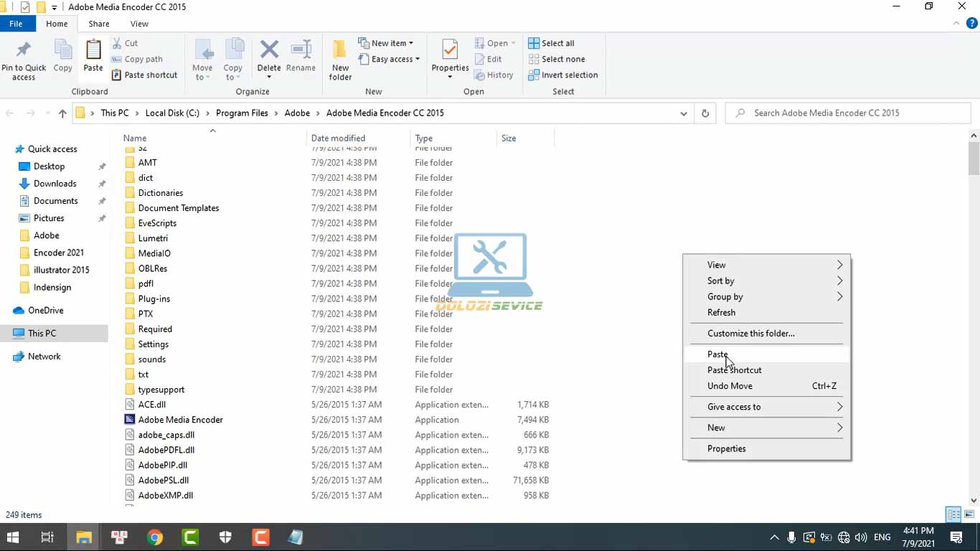Switch to large thumbnails view in status bar
Image resolution: width=980 pixels, height=551 pixels.
click(x=969, y=514)
